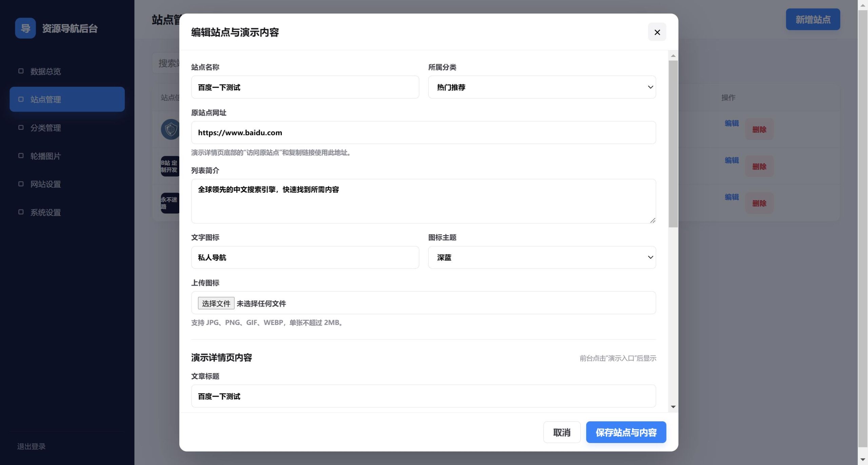868x465 pixels.
Task: Click 删除 for the B站 定制开发 row
Action: [759, 166]
